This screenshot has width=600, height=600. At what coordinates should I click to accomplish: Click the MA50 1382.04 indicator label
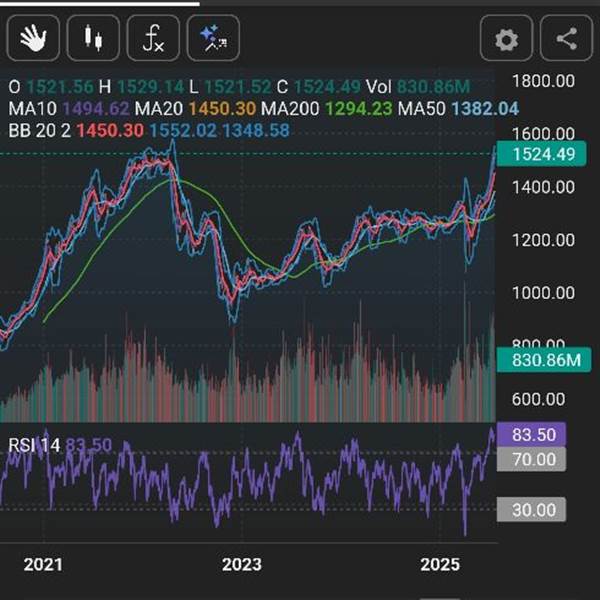(x=458, y=109)
